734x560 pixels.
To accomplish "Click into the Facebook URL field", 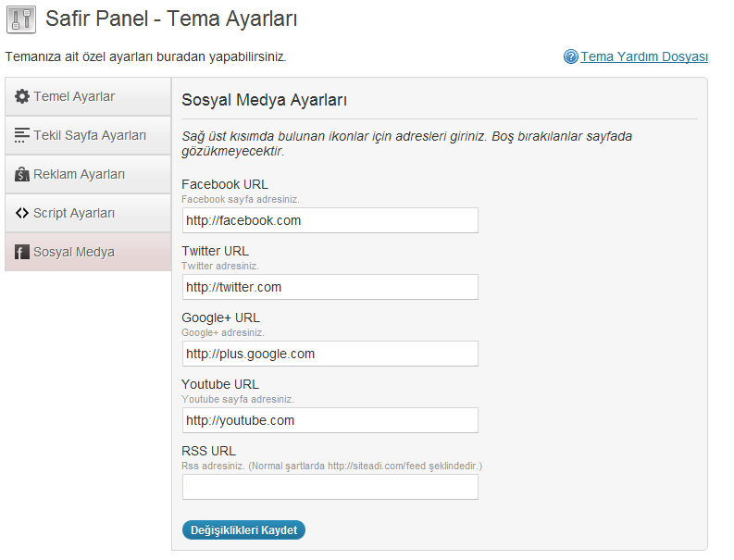I will coord(330,220).
